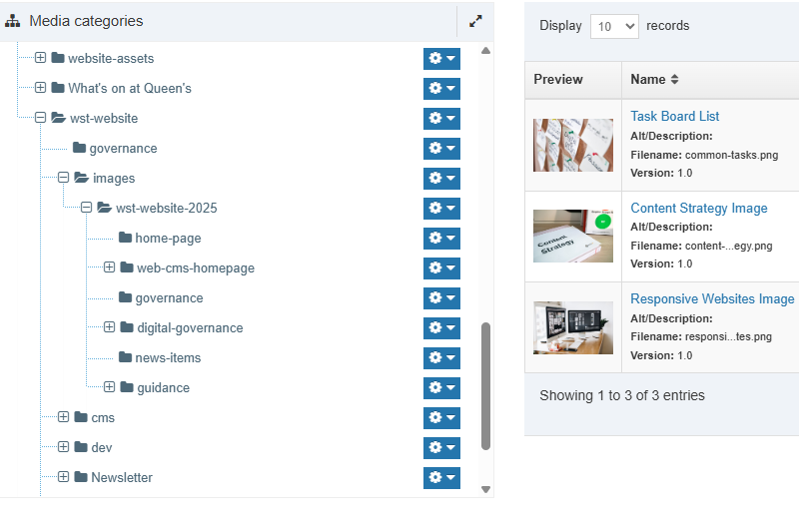
Task: Open gear menu for website-assets folder
Action: (441, 59)
